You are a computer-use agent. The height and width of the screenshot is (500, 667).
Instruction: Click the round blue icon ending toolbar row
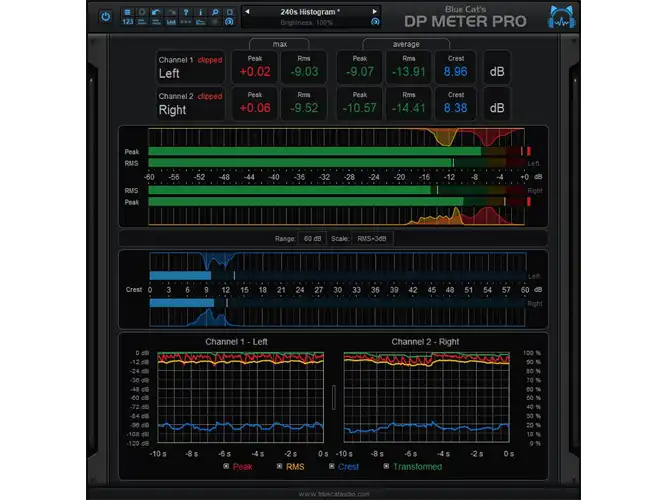point(230,22)
